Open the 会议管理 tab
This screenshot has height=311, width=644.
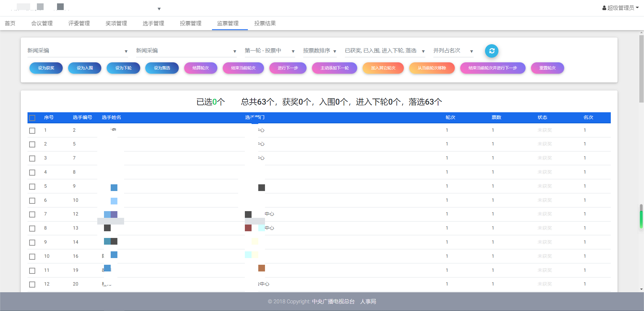pyautogui.click(x=42, y=23)
